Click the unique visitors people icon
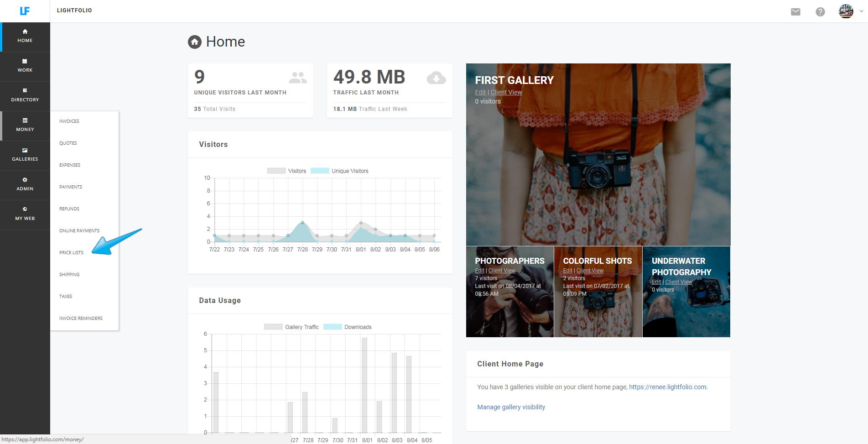868x444 pixels. (298, 78)
